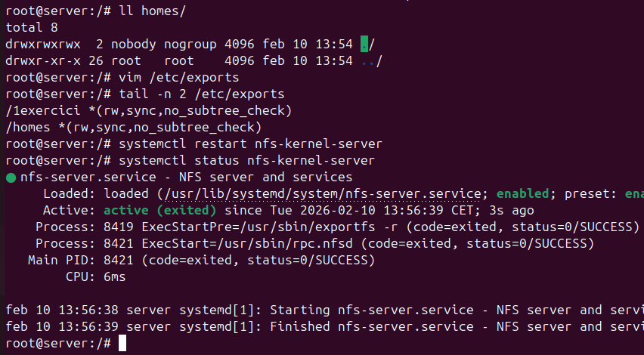Click the /homes export line
Screen dimensions: 644x355
[x=133, y=128]
